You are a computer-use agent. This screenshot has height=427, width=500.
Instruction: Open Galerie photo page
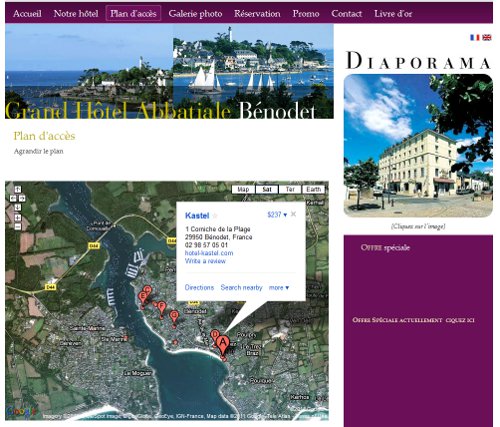tap(195, 14)
